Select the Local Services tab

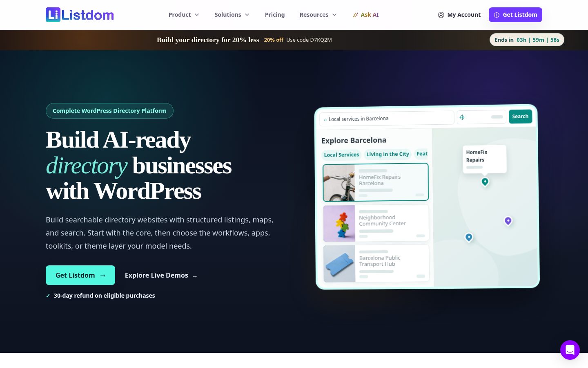coord(341,155)
